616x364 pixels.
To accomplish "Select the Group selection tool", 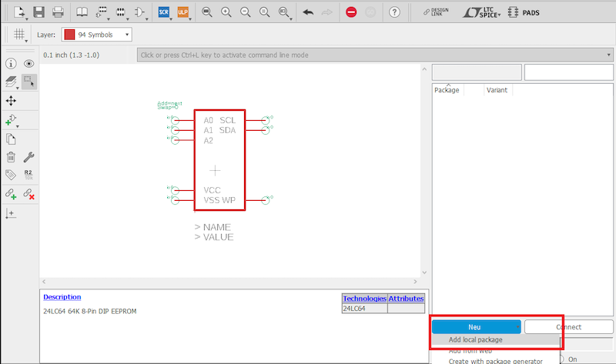I will [x=29, y=82].
